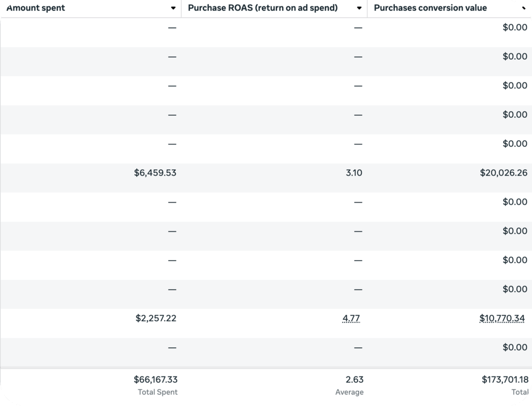Open Purchases conversion value column dropdown arrow

tap(524, 8)
